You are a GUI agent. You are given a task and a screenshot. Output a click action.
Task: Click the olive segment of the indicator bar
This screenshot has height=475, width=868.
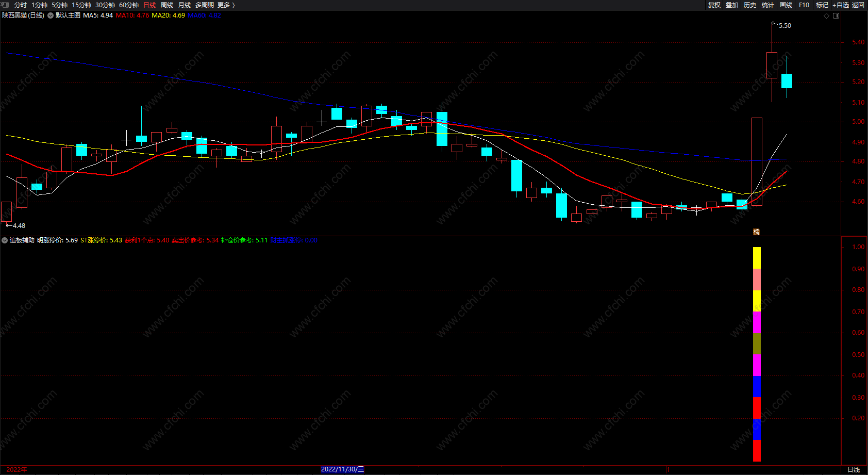[757, 343]
